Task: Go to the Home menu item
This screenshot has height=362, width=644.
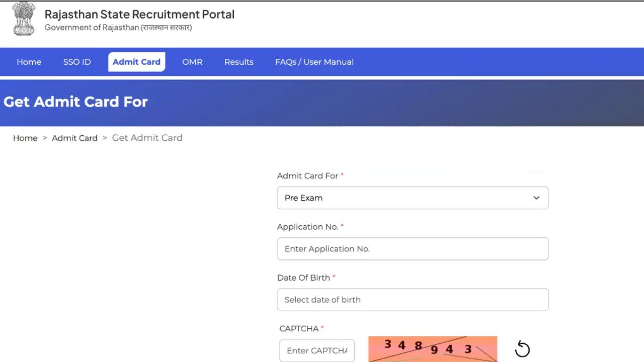Action: [29, 62]
